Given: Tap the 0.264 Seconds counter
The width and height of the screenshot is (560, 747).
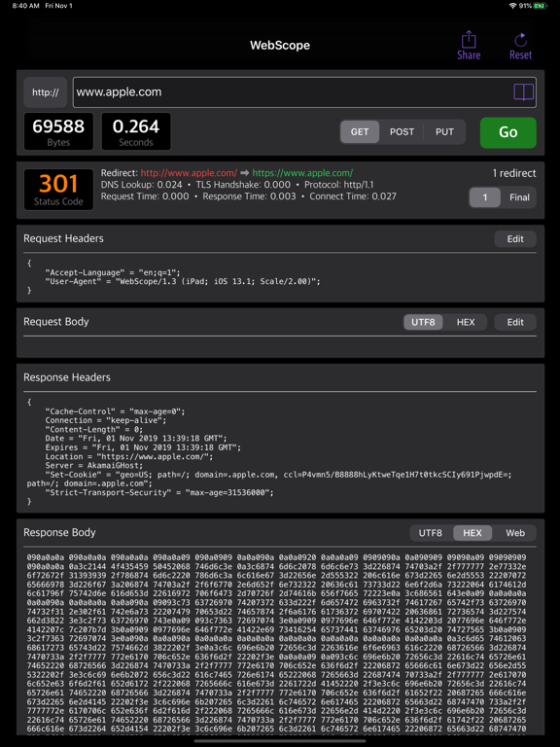Looking at the screenshot, I should [136, 131].
